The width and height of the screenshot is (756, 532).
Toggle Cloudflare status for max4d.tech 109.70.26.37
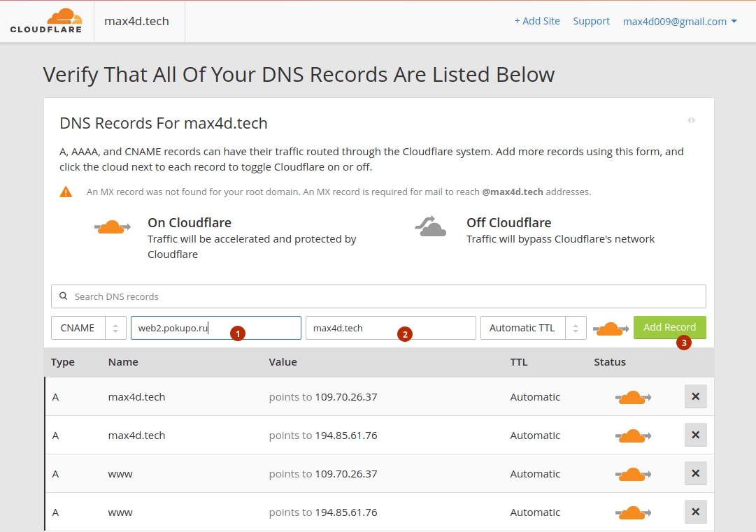coord(633,398)
